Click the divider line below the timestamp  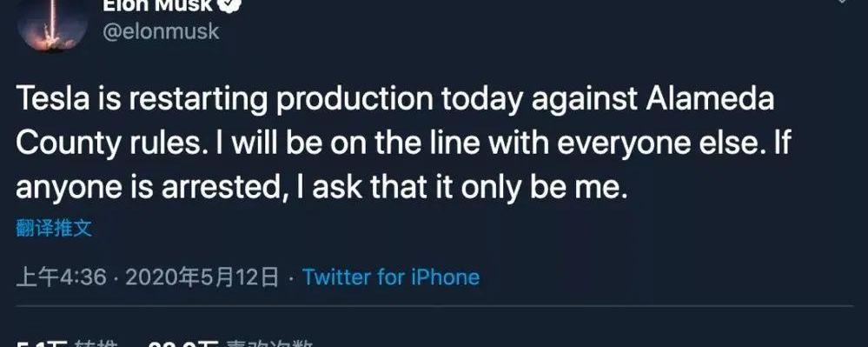click(434, 306)
